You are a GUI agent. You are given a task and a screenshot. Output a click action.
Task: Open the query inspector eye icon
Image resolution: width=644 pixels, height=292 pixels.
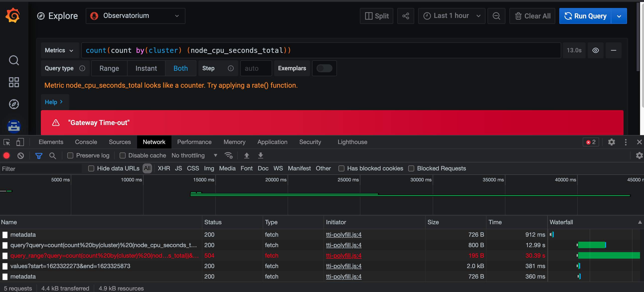596,50
